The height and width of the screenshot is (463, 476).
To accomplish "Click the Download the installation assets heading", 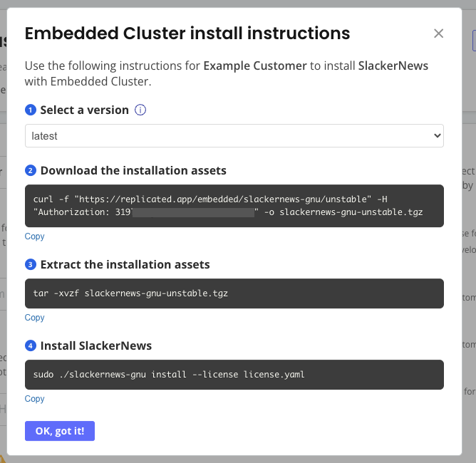I will pos(133,171).
